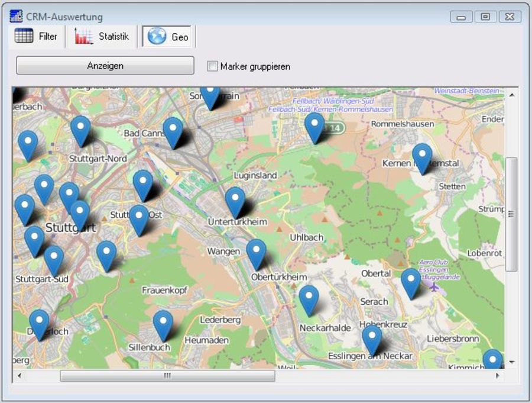
Task: Click the map marker on Bad Cannstatt
Action: tap(173, 133)
